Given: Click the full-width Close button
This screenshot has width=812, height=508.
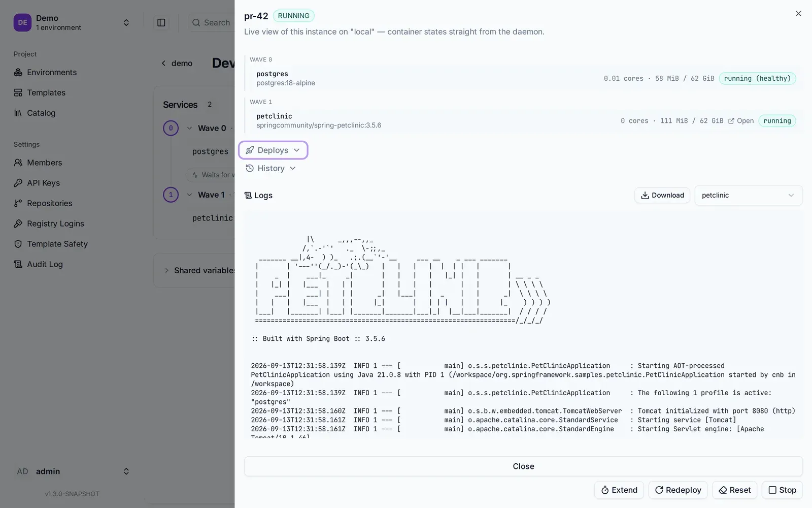Looking at the screenshot, I should [x=523, y=466].
